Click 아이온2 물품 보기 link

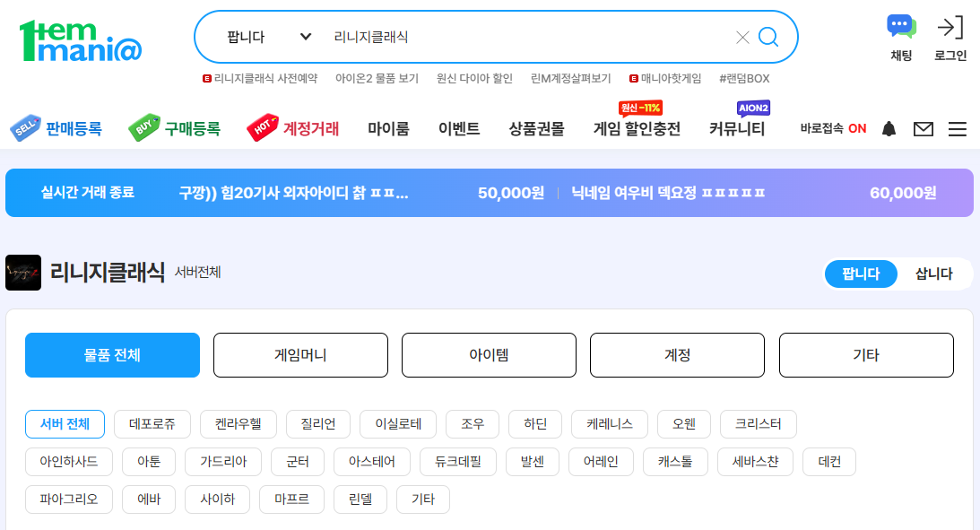coord(377,78)
